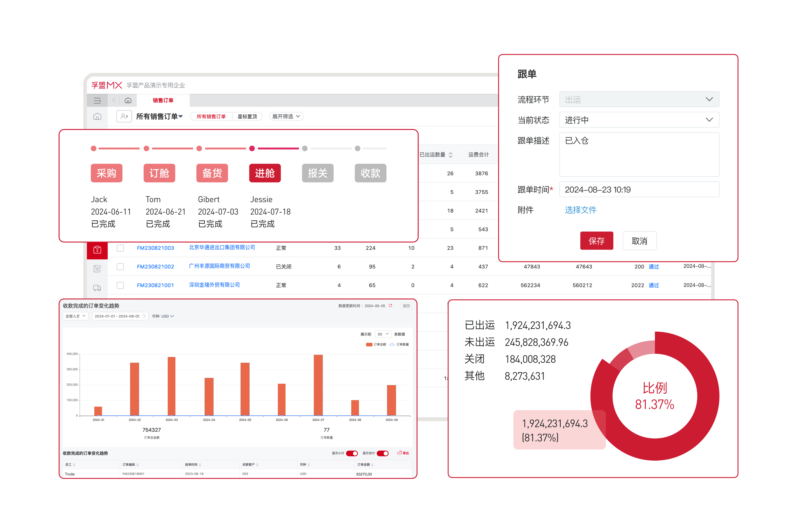Viewport: 798px width, 532px height.
Task: Click 通过 link in the row with 200
Action: click(654, 267)
